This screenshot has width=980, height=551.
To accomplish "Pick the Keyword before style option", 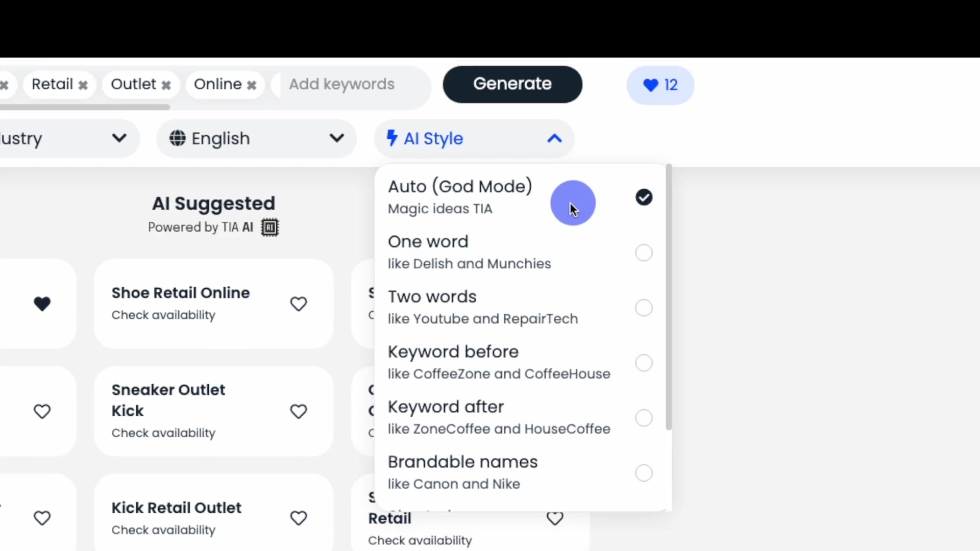I will (644, 363).
